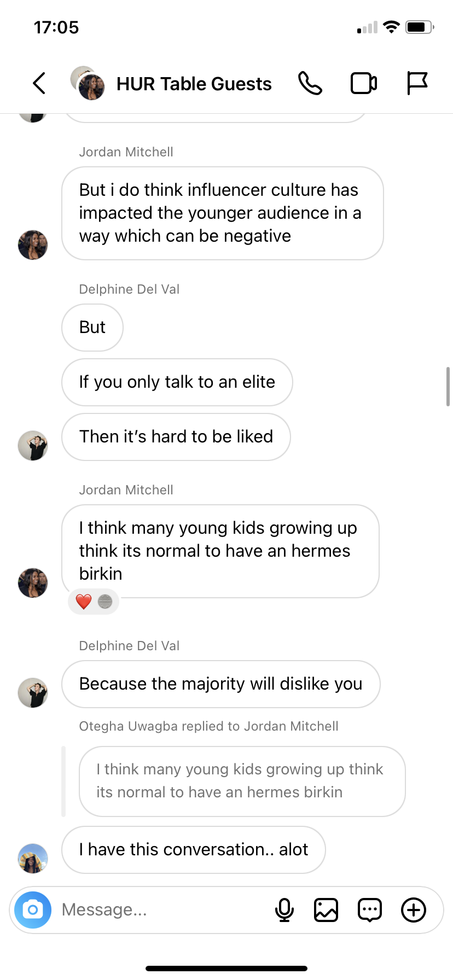
Task: Click the chat scrollbar indicator
Action: pos(448,386)
